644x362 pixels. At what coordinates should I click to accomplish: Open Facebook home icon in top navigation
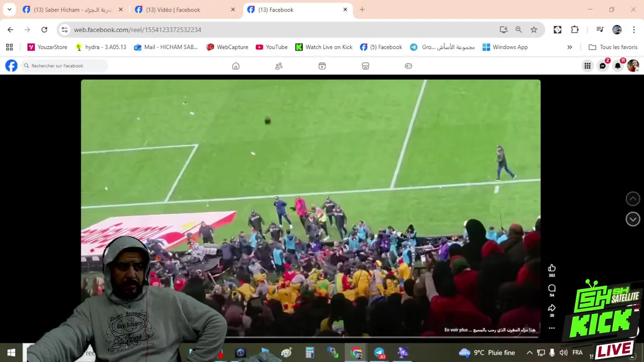(235, 66)
